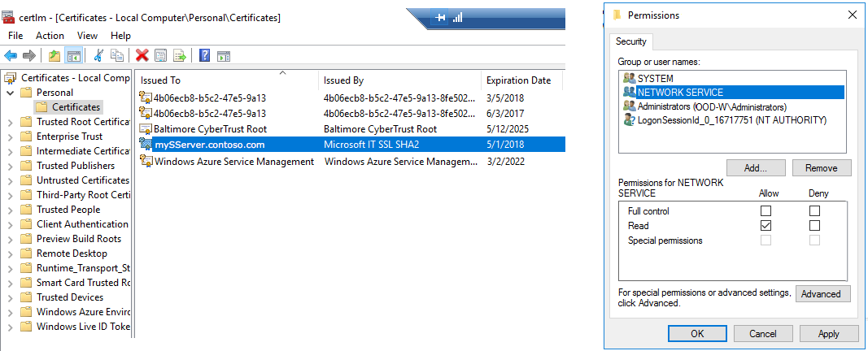This screenshot has height=351, width=868.
Task: Click the Baltimore CyberTrust Root certificate icon
Action: pos(146,129)
